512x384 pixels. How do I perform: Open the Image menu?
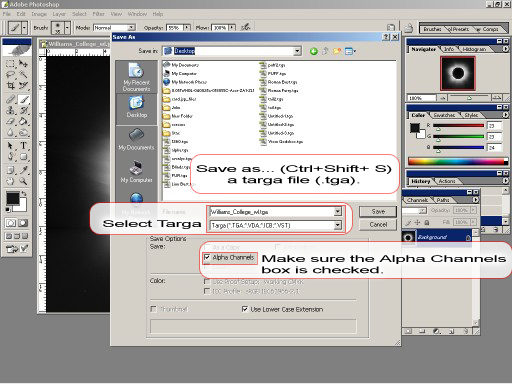pos(39,14)
